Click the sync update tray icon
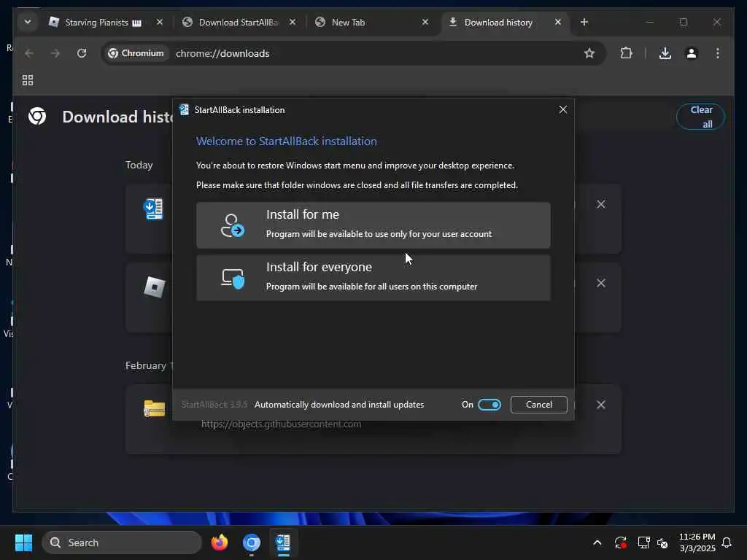This screenshot has width=747, height=560. 620,542
